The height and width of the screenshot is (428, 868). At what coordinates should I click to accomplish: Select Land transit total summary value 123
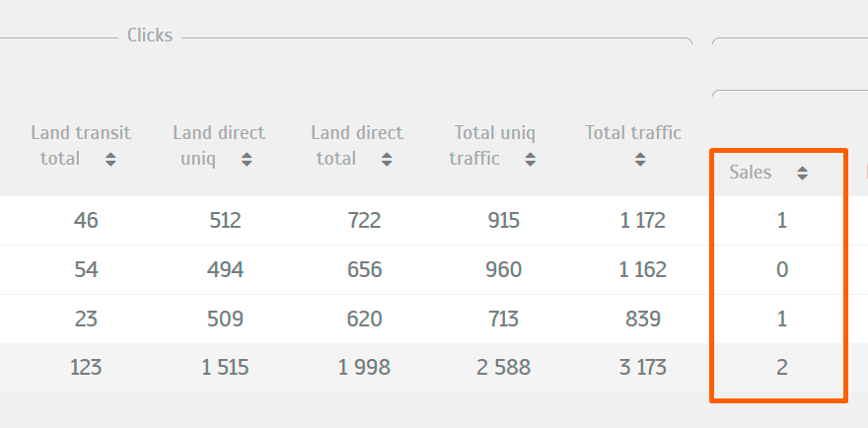[x=86, y=368]
